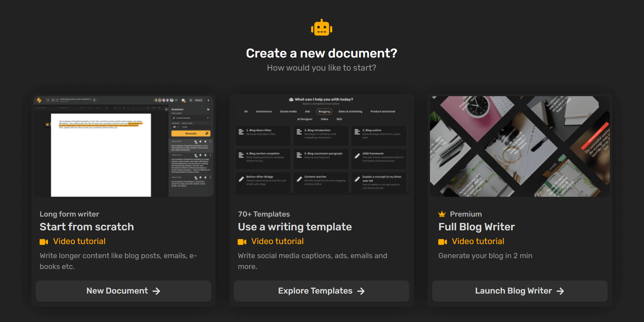Click the Create a new document? heading
This screenshot has height=322, width=644.
coord(322,53)
